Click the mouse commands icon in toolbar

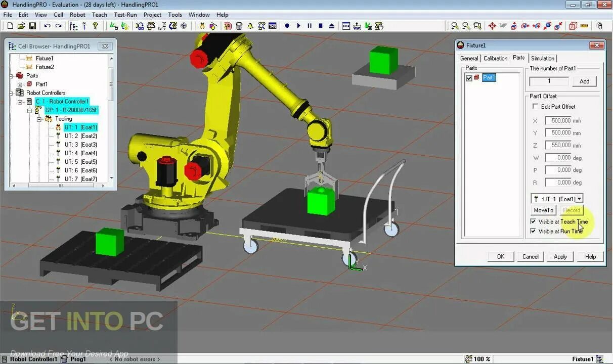(600, 26)
